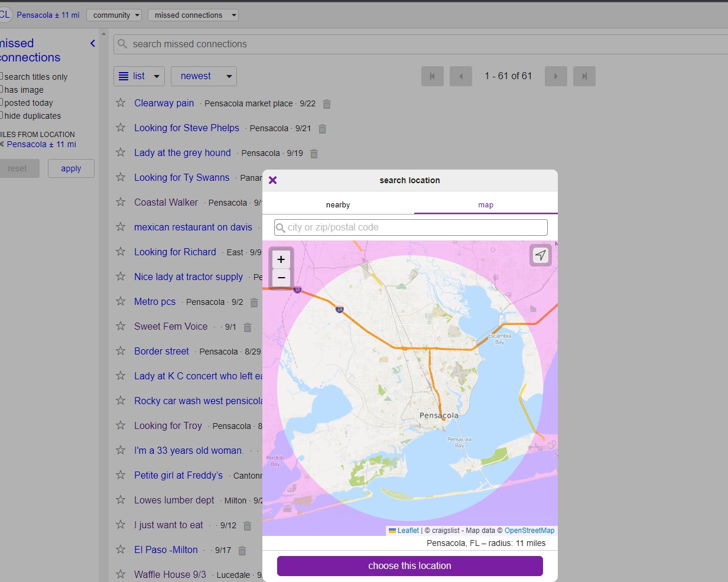
Task: Hide the Metro pcs post with trash icon
Action: [254, 303]
